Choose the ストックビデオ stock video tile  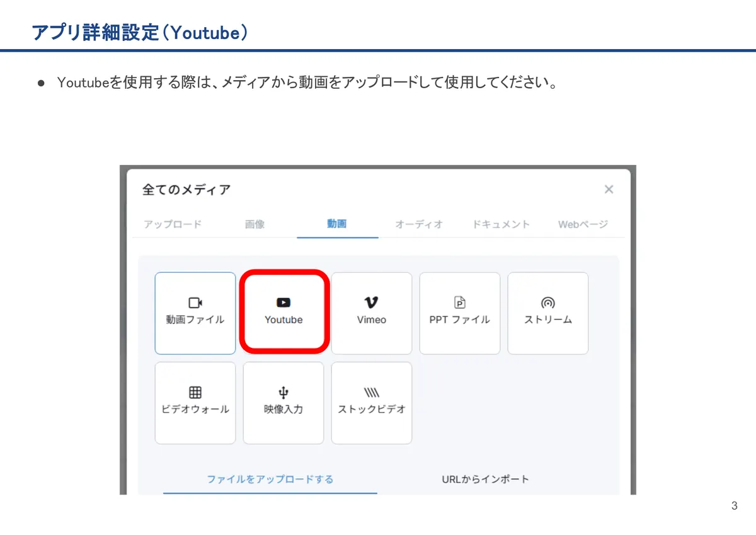coord(372,403)
